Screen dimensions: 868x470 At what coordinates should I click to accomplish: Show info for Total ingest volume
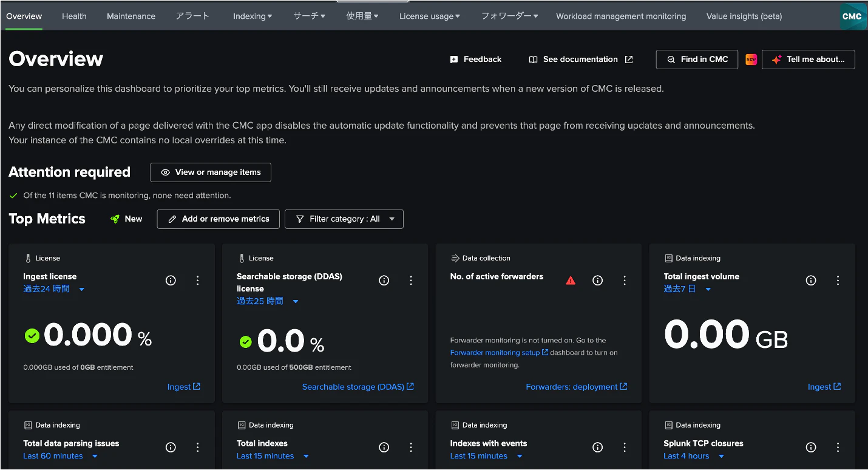coord(811,281)
